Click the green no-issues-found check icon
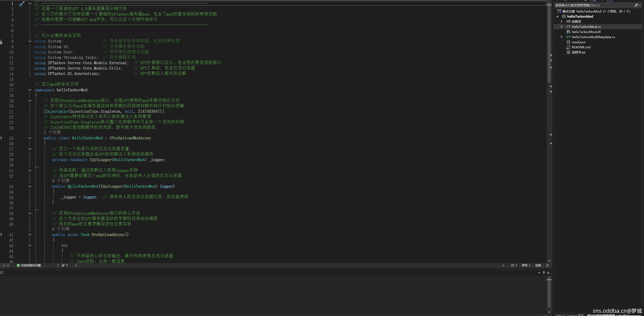The image size is (644, 316). [18, 265]
